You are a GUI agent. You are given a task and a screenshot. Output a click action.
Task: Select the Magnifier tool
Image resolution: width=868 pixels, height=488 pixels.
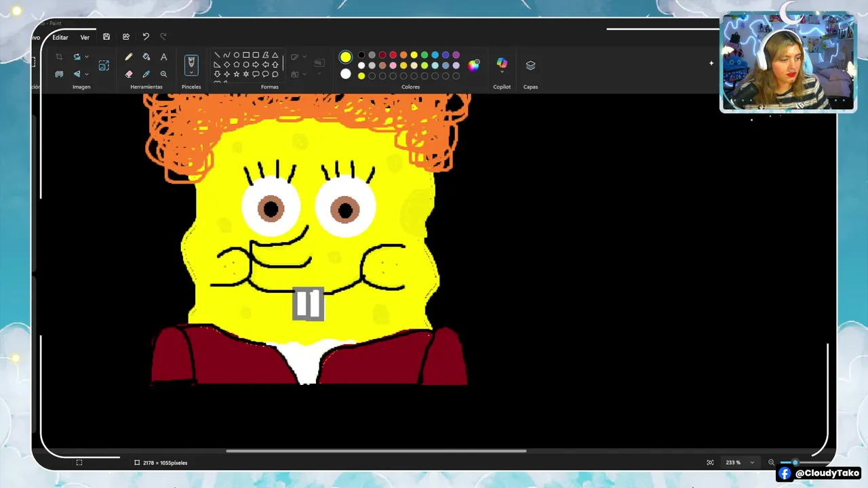pos(163,74)
